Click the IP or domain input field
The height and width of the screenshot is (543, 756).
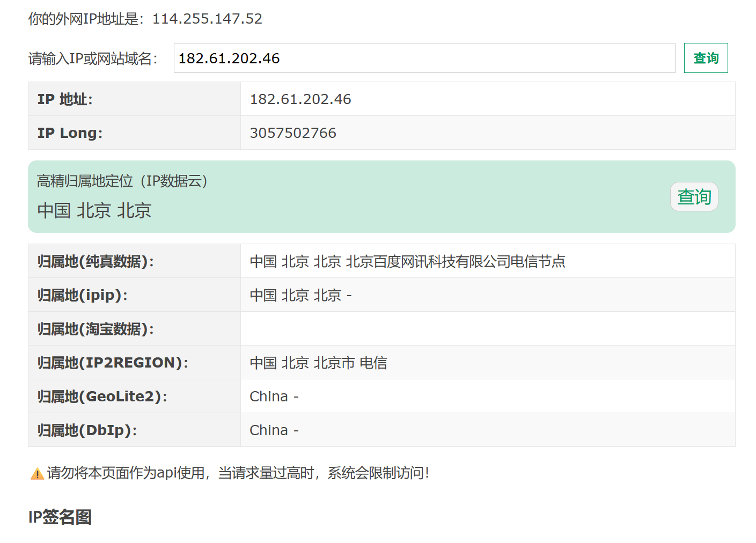tap(424, 58)
